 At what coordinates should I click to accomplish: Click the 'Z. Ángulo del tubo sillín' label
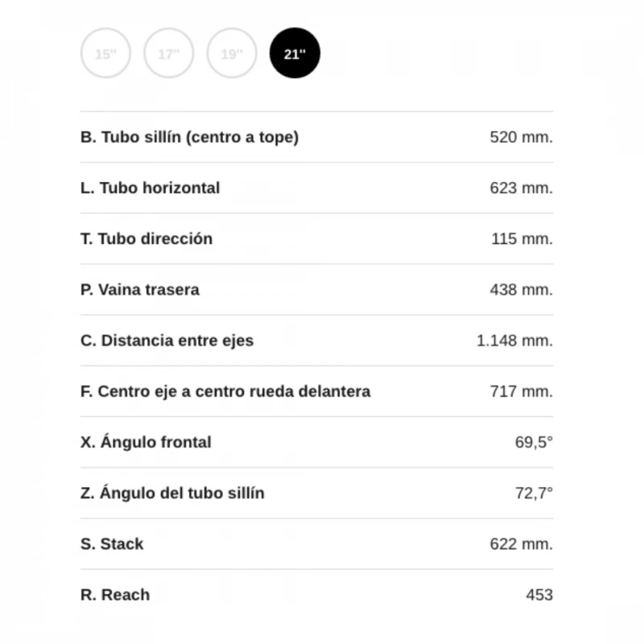tap(172, 493)
